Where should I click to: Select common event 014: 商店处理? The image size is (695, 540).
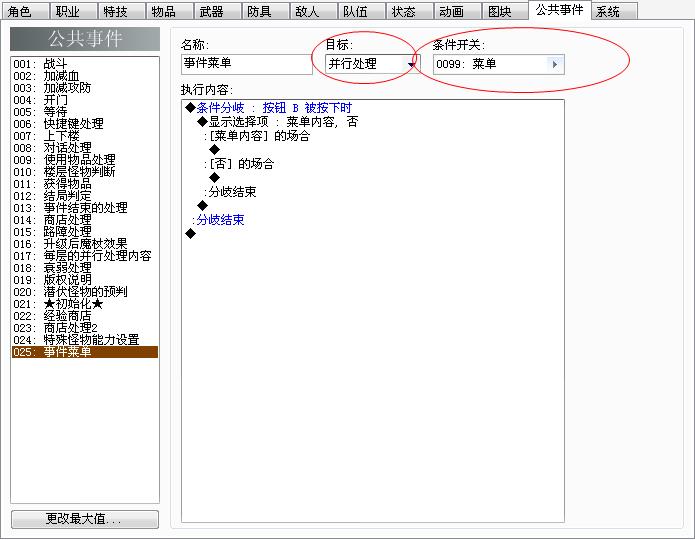[85, 220]
